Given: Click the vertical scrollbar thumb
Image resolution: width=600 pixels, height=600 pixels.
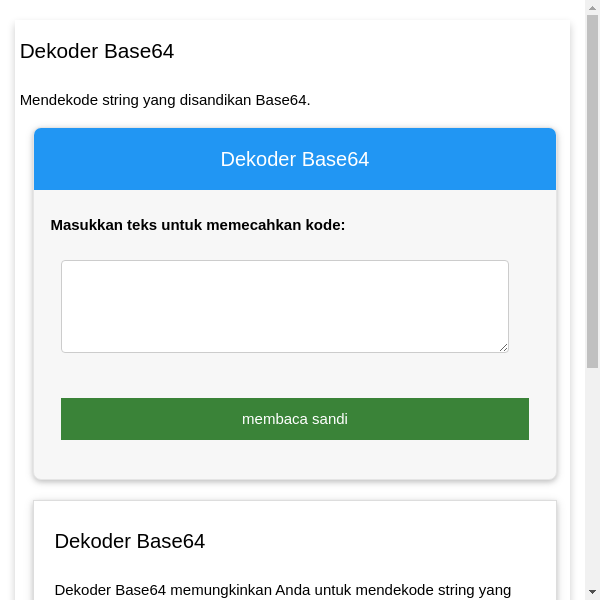Looking at the screenshot, I should (592, 190).
